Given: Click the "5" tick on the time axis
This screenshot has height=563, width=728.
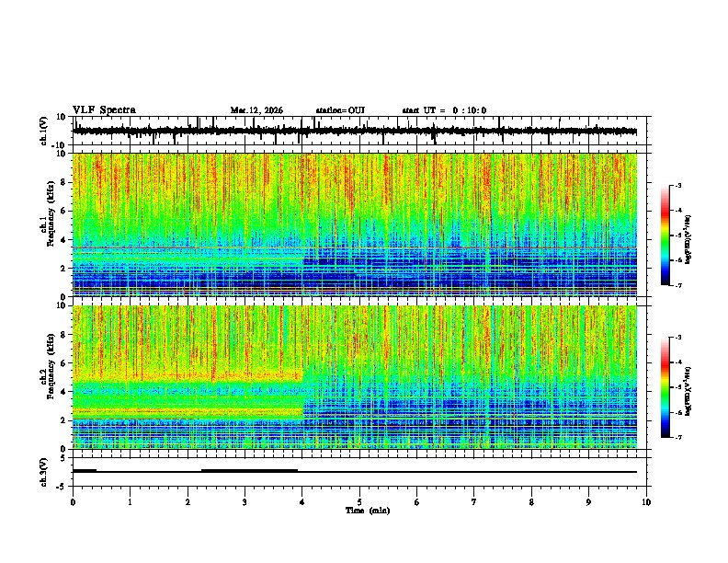Looking at the screenshot, I should pyautogui.click(x=359, y=502).
